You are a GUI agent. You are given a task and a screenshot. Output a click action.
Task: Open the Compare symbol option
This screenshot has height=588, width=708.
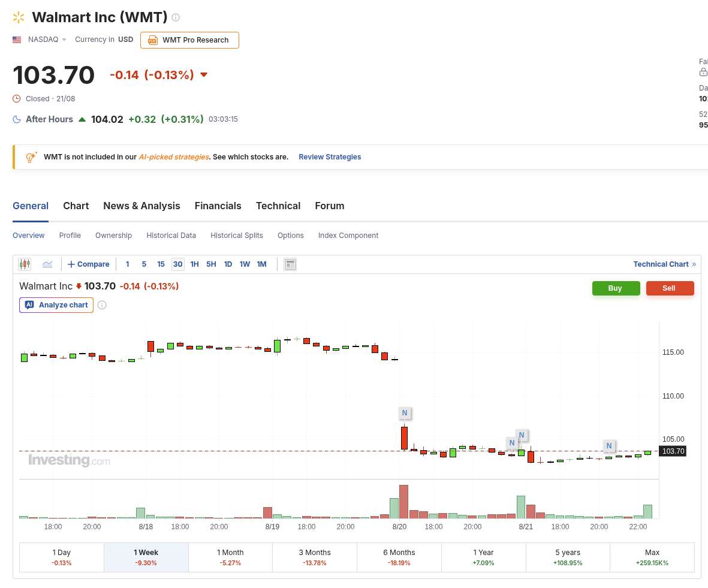pos(89,264)
